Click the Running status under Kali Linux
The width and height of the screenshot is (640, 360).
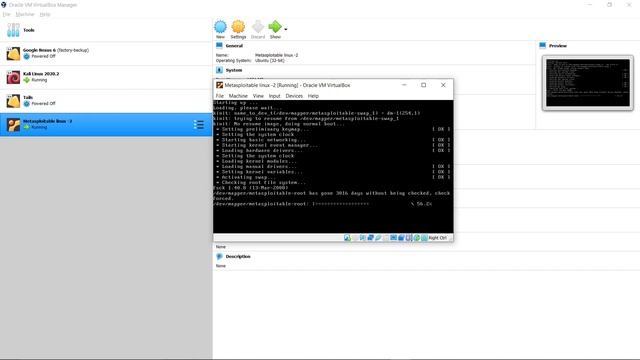pos(39,80)
